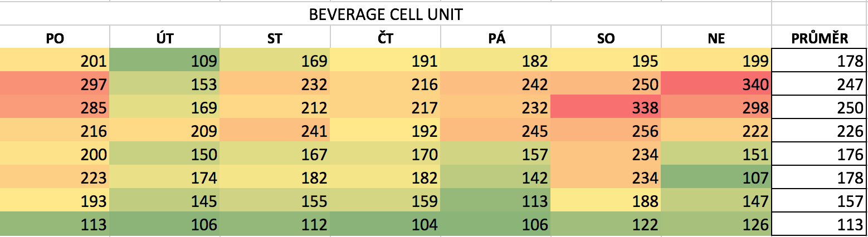
Task: Select the PO column header cell
Action: 55,38
